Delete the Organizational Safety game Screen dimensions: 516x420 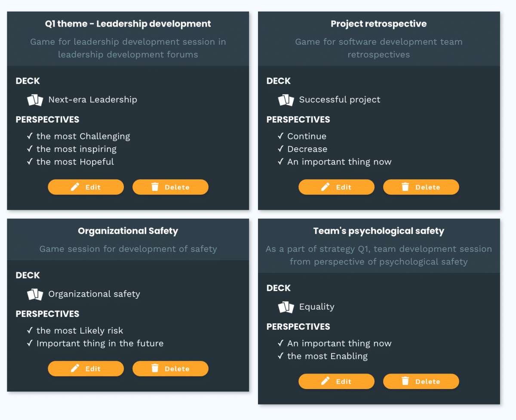[x=170, y=368]
